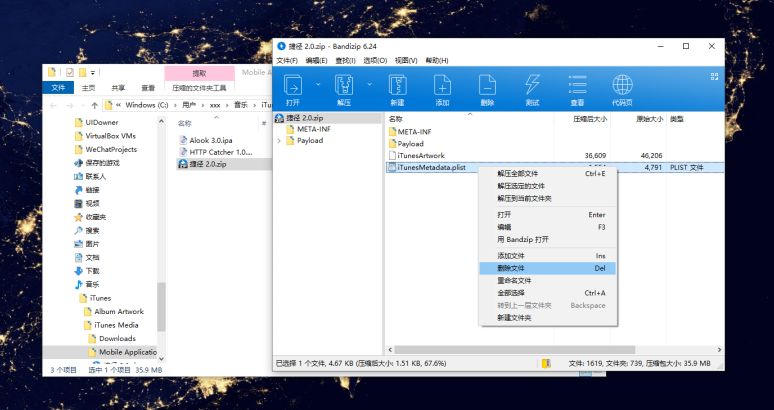Choose 打开 in the context menu
This screenshot has height=410, width=774.
click(547, 215)
